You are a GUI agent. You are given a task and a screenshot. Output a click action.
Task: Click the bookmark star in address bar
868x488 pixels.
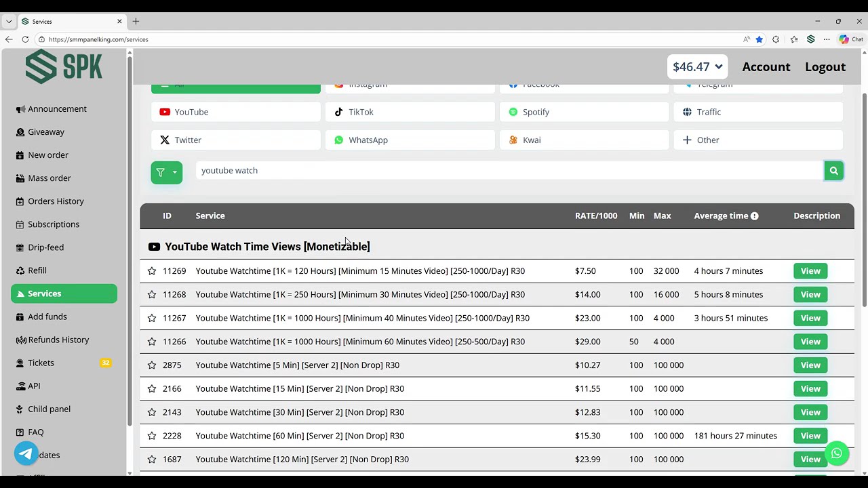[759, 39]
